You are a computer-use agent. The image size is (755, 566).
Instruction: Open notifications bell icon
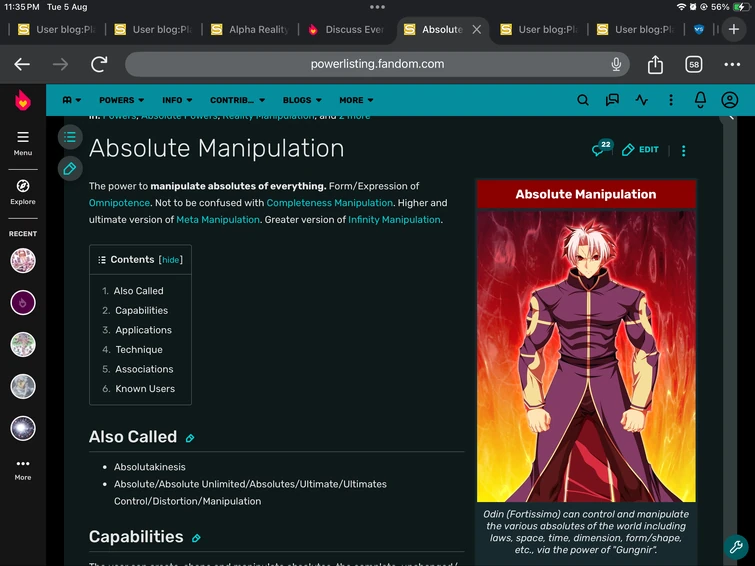[x=700, y=100]
